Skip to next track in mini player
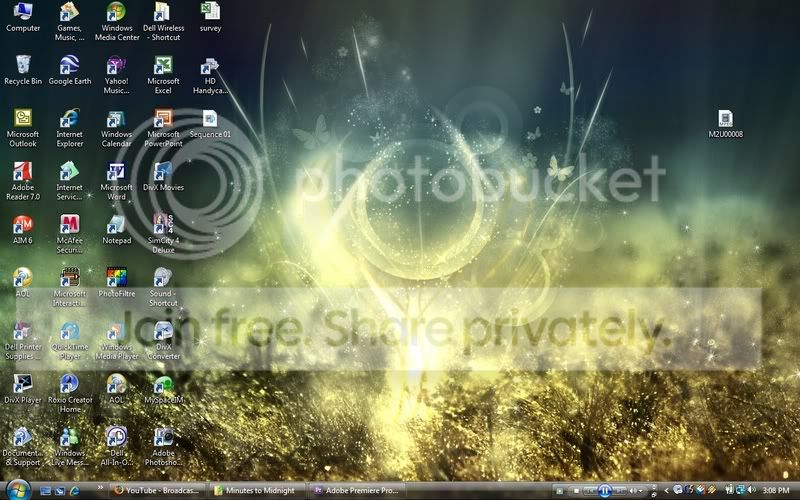Image resolution: width=800 pixels, height=500 pixels. (619, 491)
